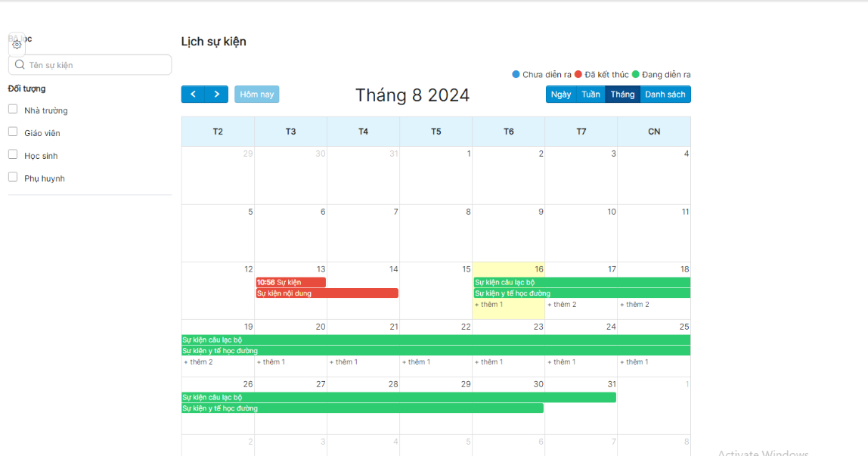Viewport: 868px width, 456px height.
Task: Click the red "Đã kết thúc" legend dot
Action: point(578,74)
